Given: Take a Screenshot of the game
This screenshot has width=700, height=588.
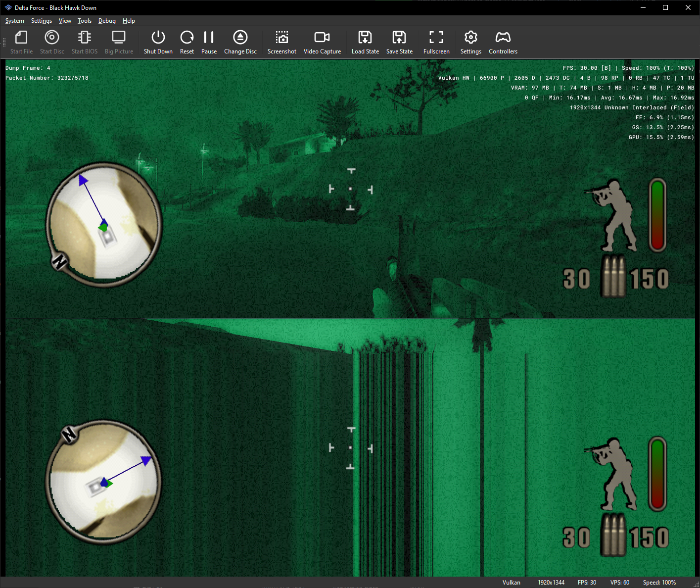Looking at the screenshot, I should 282,43.
